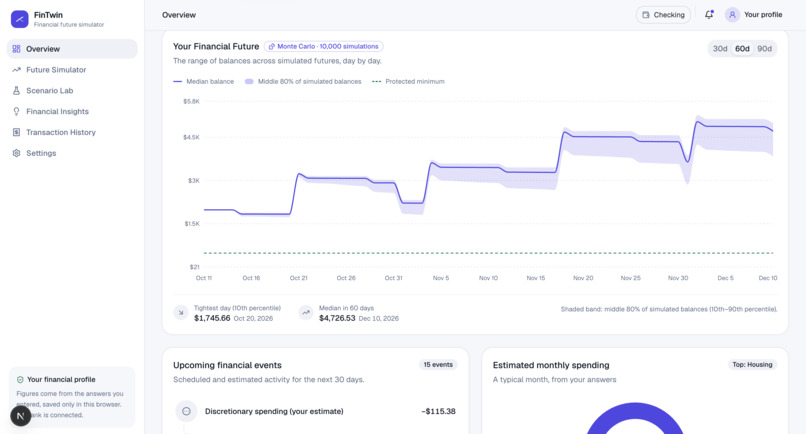Open notifications via the bell icon
This screenshot has height=434, width=806.
[x=709, y=14]
